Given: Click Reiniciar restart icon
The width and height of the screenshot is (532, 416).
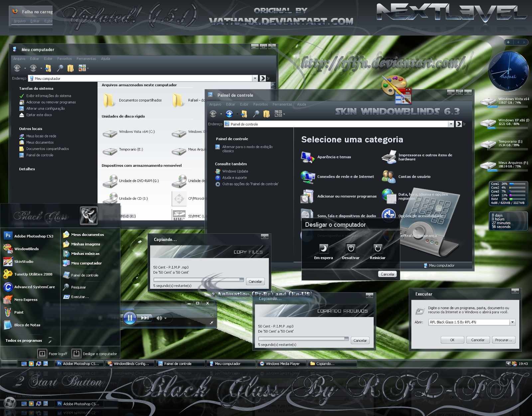Looking at the screenshot, I should (378, 249).
